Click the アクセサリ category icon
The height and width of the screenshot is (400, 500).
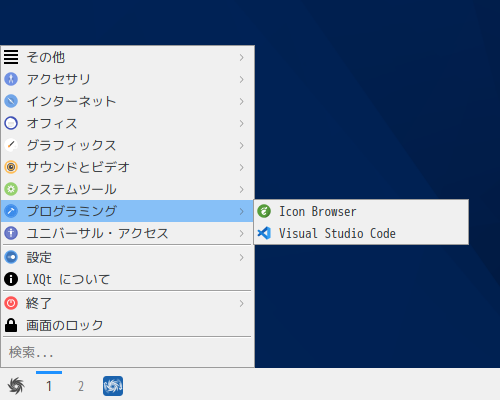[x=11, y=79]
